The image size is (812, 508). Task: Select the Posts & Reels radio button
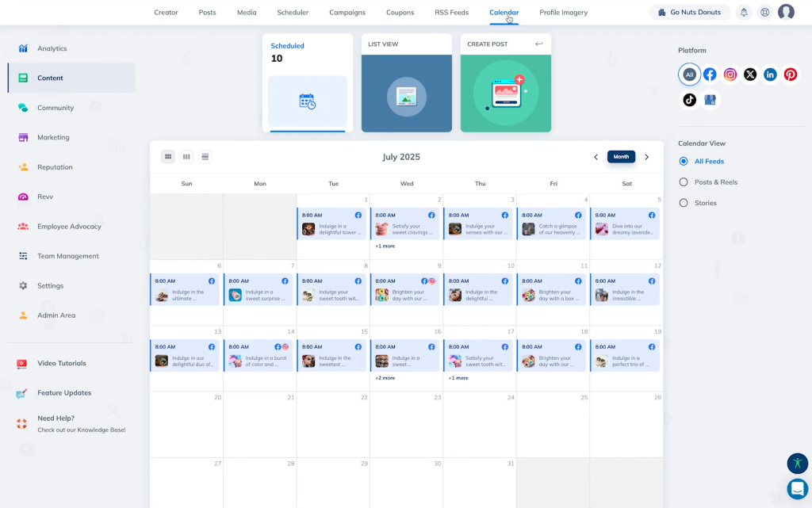(x=682, y=181)
